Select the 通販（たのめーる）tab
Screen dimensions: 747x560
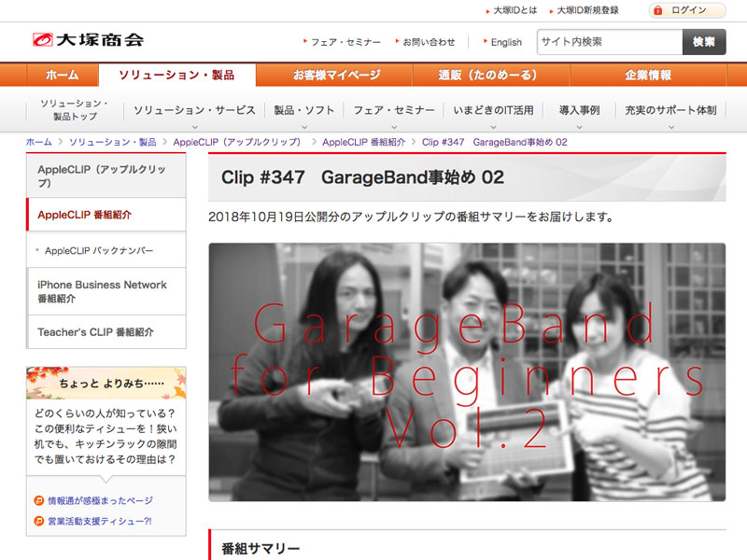[491, 75]
